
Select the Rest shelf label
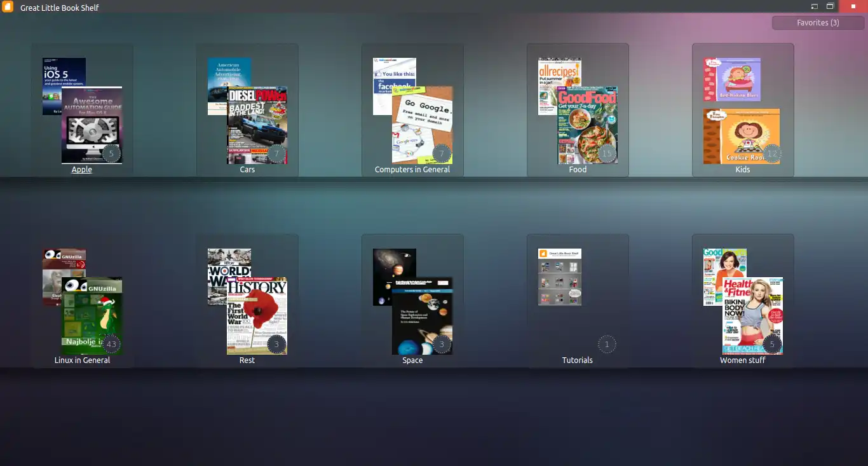click(x=247, y=360)
